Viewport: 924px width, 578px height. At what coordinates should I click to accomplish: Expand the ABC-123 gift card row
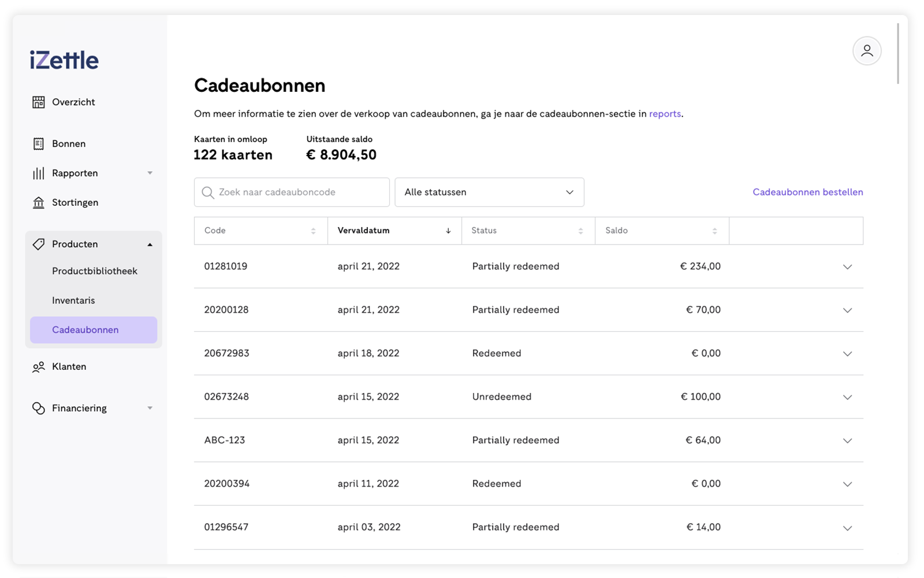(x=847, y=441)
